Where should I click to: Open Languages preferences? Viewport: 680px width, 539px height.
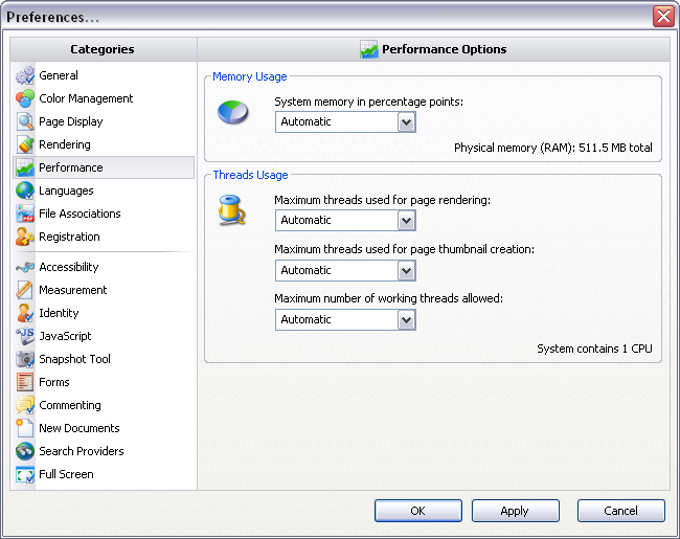tap(66, 191)
